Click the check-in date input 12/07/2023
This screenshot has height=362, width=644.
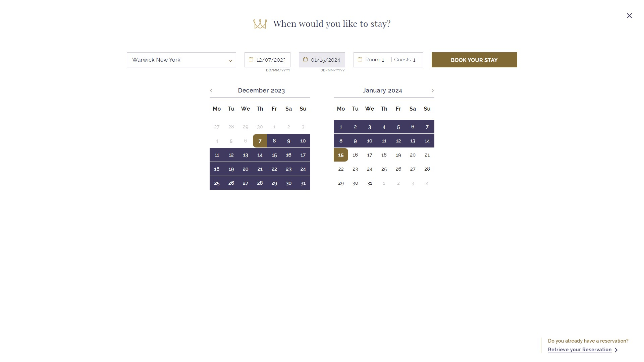[271, 60]
